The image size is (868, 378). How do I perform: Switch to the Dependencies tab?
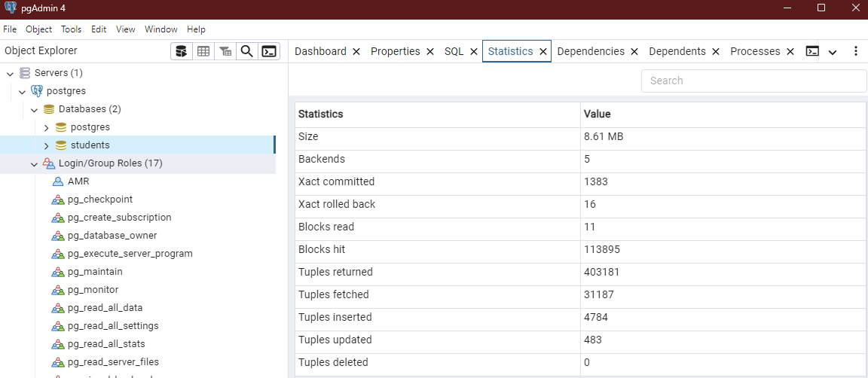point(591,51)
